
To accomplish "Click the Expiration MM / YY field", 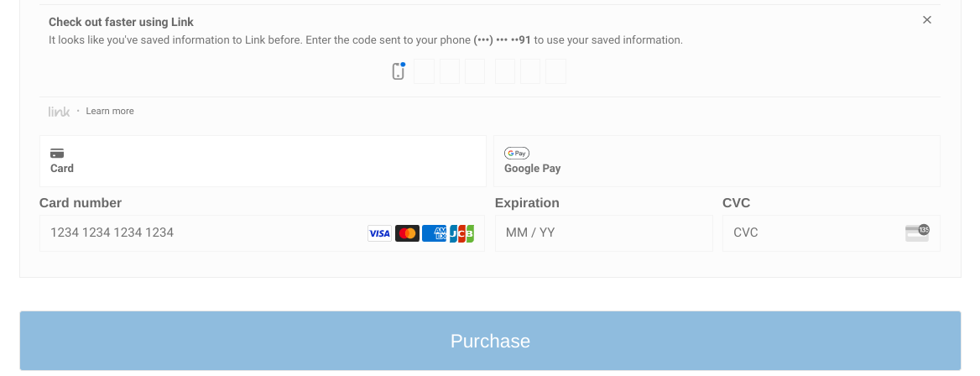I will [603, 233].
